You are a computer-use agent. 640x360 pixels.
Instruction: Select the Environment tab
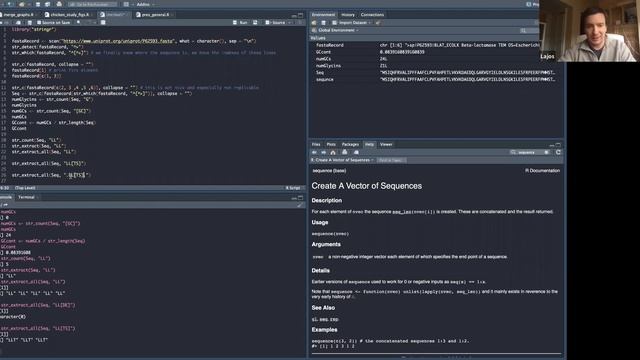(323, 15)
